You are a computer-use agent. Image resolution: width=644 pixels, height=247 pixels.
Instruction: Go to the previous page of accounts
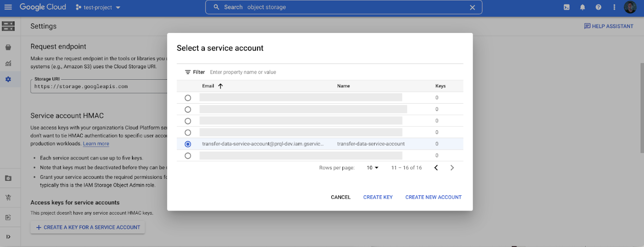(436, 168)
